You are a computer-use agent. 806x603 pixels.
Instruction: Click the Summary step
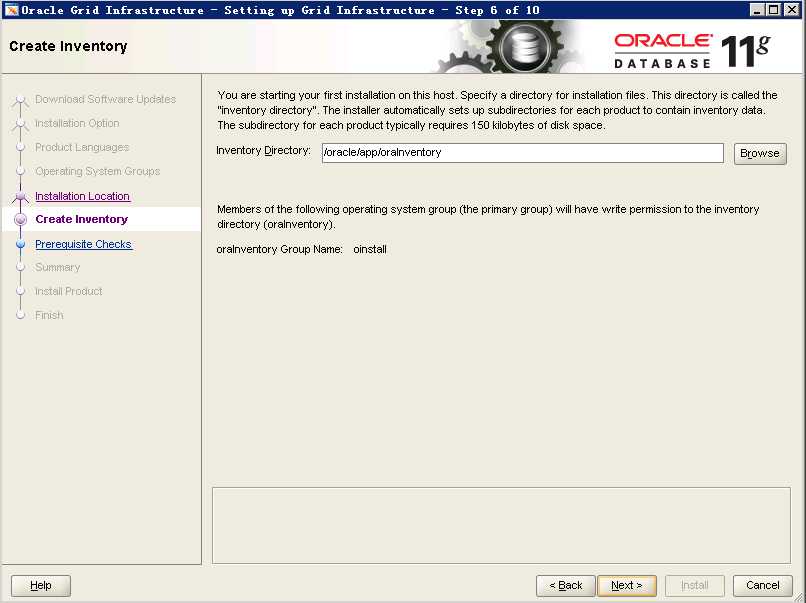[58, 267]
